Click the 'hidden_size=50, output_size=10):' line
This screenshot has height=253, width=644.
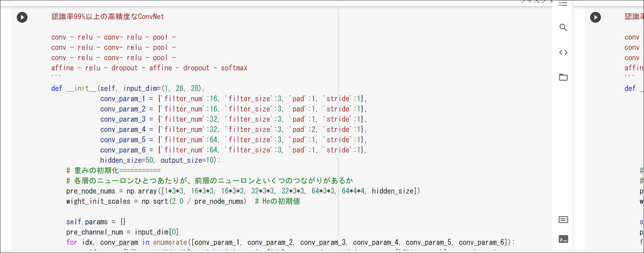[160, 160]
